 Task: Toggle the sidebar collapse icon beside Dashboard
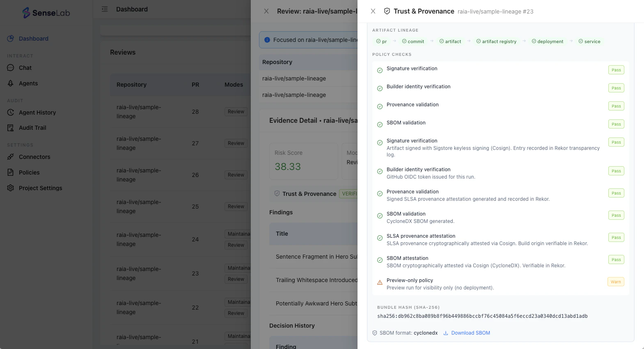pos(105,9)
